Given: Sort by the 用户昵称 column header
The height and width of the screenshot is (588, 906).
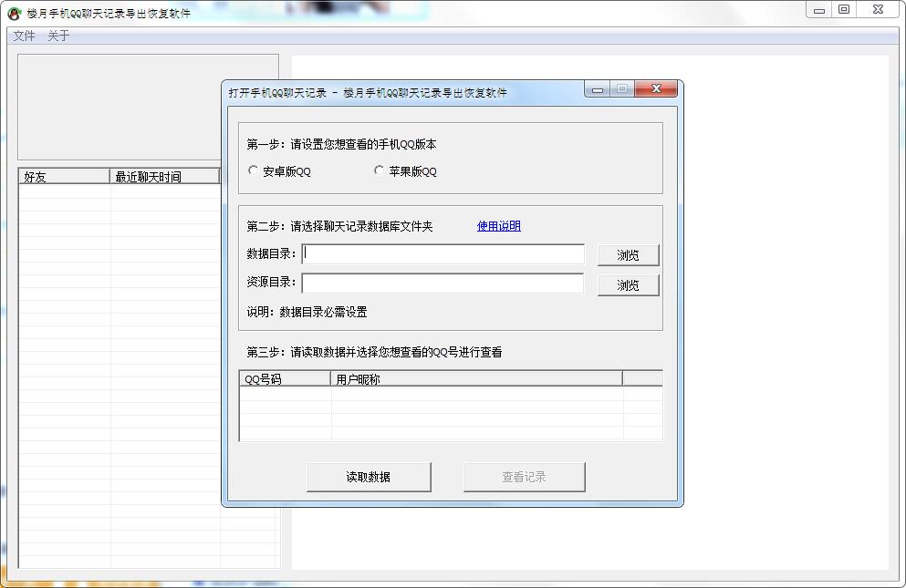Looking at the screenshot, I should (476, 379).
